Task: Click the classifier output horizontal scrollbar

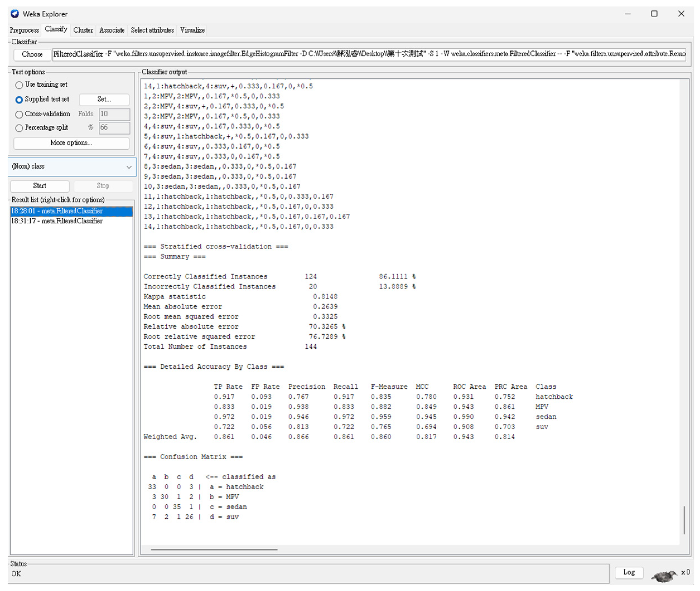Action: 214,549
